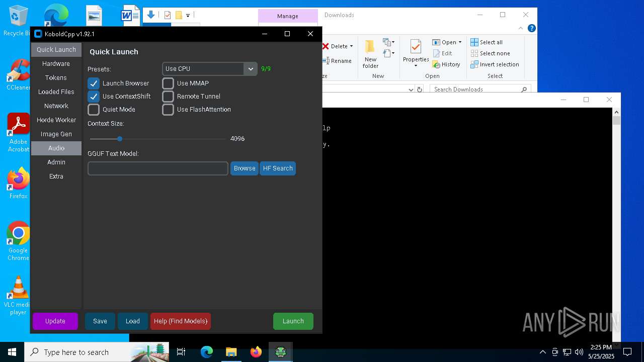Open Help (Find Models)
The image size is (644, 362).
pos(181,321)
